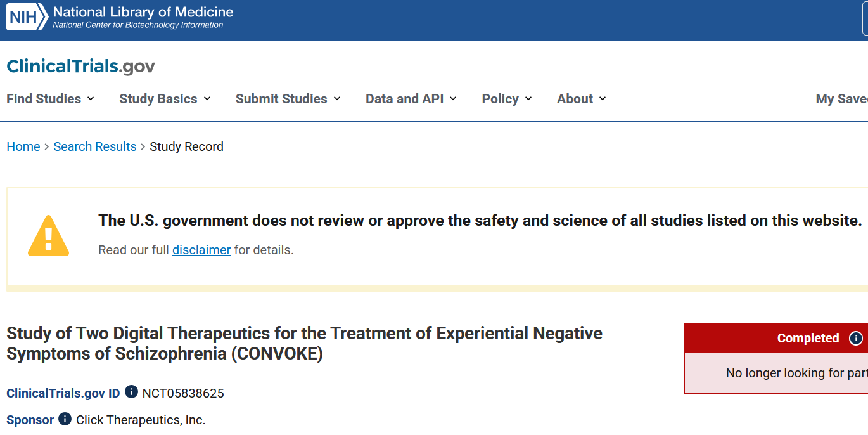Open the ClinicalTrials.gov home logo
868x435 pixels.
point(80,66)
